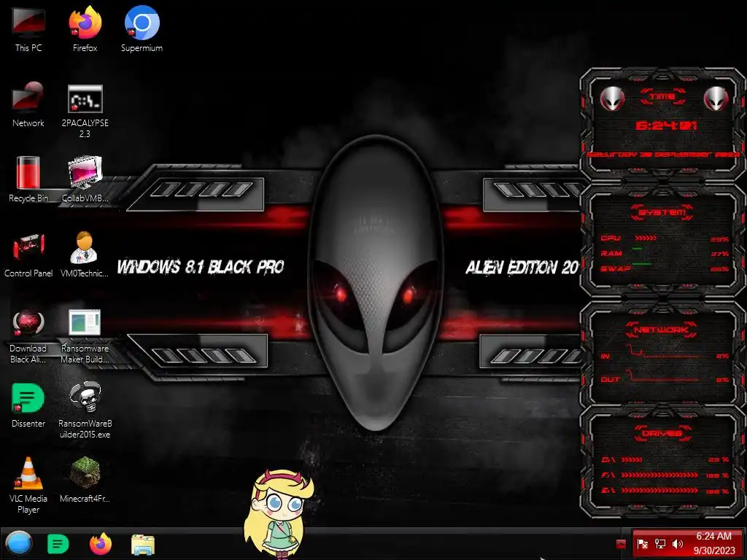Select the Minecraft4Fr... grass block icon
This screenshot has width=747, height=560.
(x=85, y=480)
